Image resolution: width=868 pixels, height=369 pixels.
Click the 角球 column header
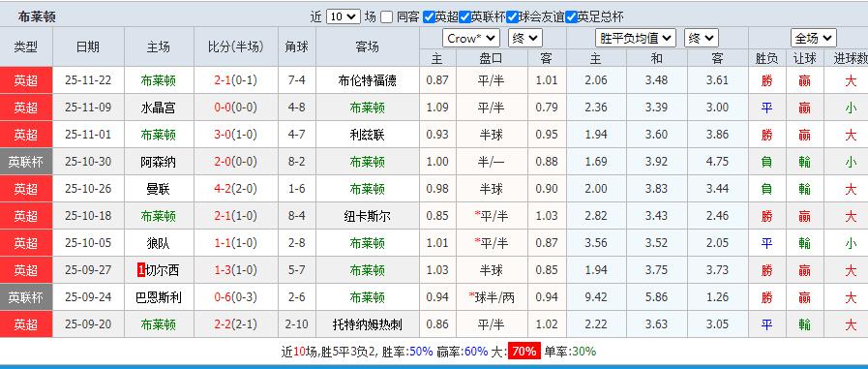(x=297, y=47)
